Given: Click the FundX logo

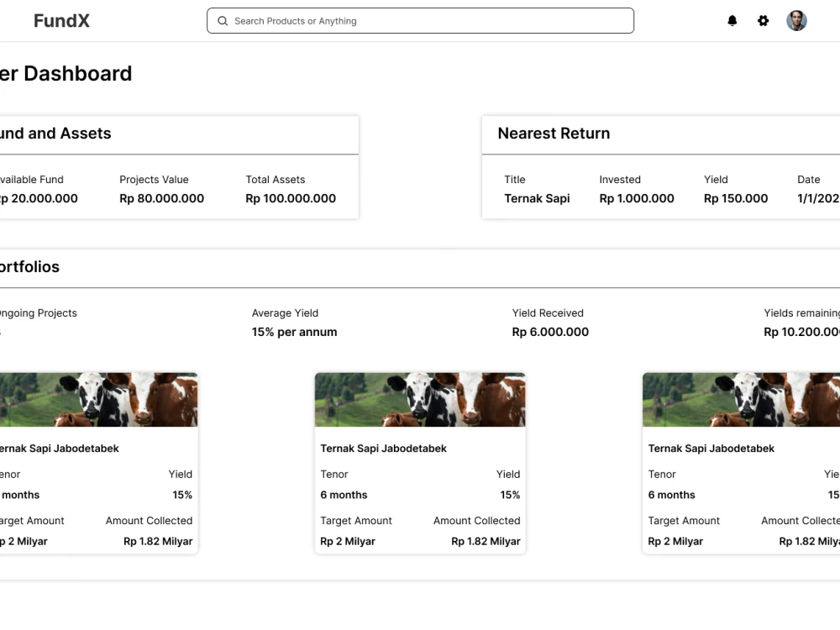Looking at the screenshot, I should point(61,21).
